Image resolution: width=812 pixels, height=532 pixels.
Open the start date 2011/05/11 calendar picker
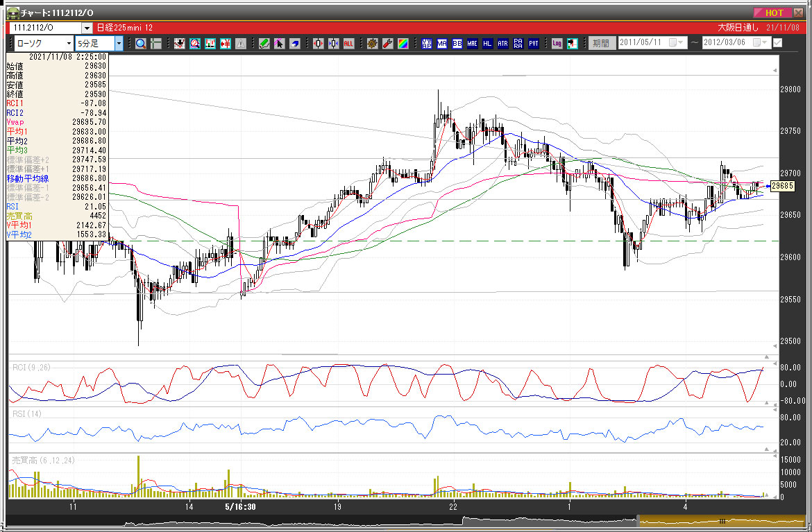point(674,43)
